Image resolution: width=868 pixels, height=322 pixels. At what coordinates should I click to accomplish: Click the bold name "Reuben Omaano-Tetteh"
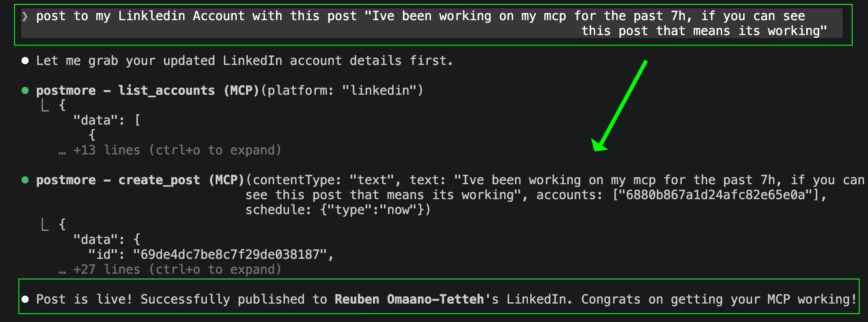click(409, 299)
